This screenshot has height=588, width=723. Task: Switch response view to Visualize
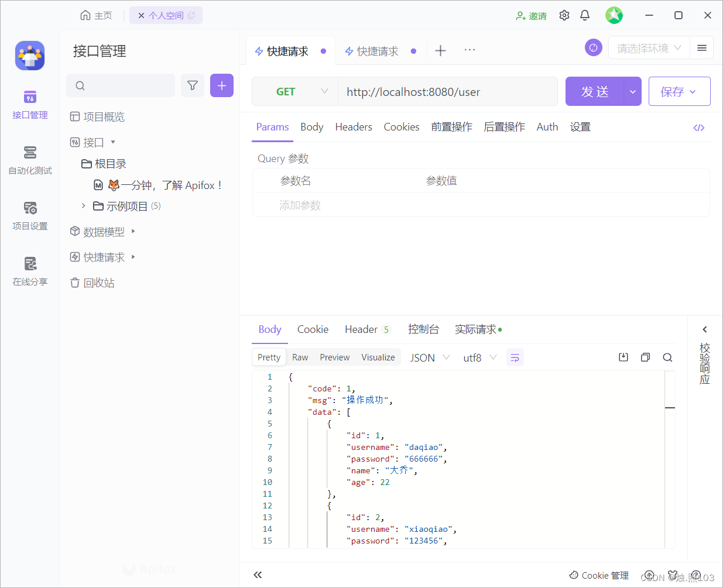pos(378,357)
